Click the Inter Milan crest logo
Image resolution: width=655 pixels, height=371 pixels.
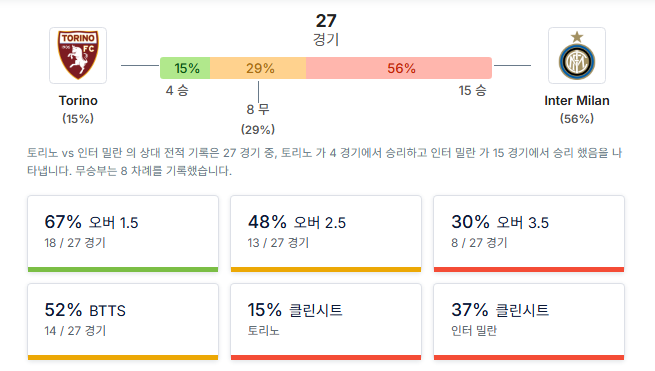pos(576,55)
